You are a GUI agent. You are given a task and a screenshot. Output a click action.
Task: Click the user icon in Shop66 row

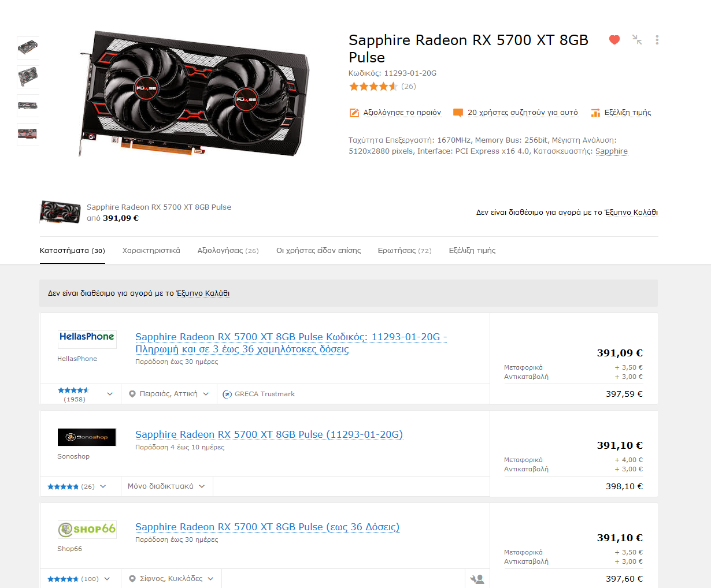[x=477, y=579]
